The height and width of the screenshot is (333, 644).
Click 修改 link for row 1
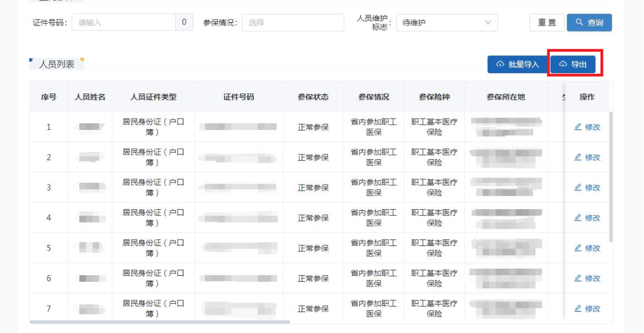click(587, 127)
